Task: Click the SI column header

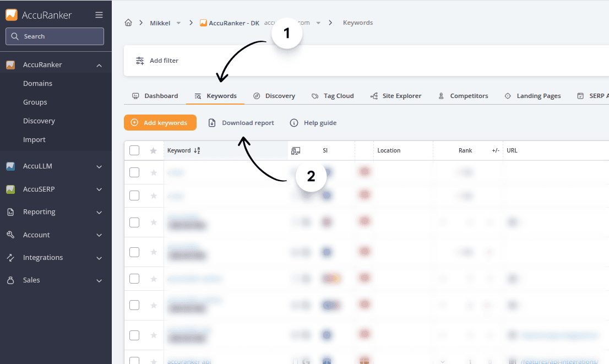Action: pyautogui.click(x=325, y=151)
